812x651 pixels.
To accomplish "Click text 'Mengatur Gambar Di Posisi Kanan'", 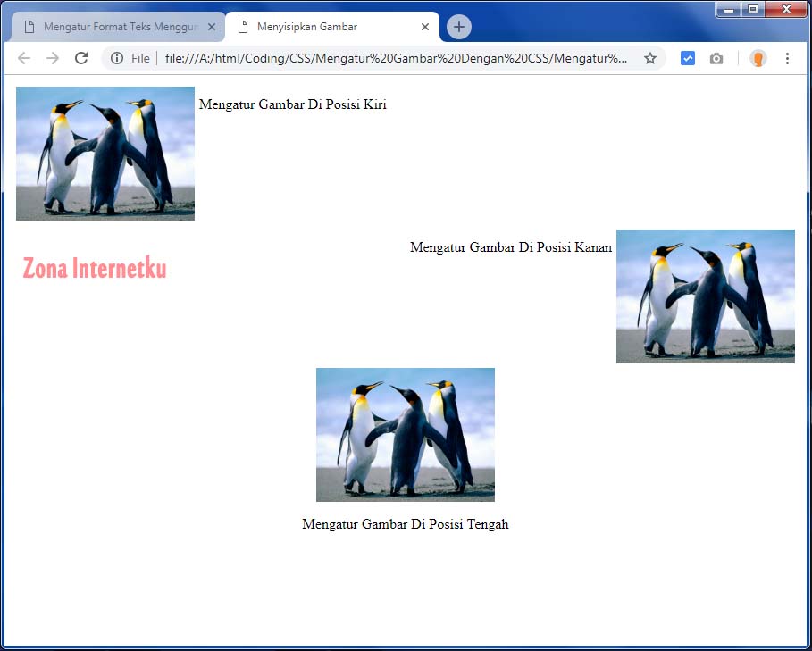I will click(x=511, y=247).
